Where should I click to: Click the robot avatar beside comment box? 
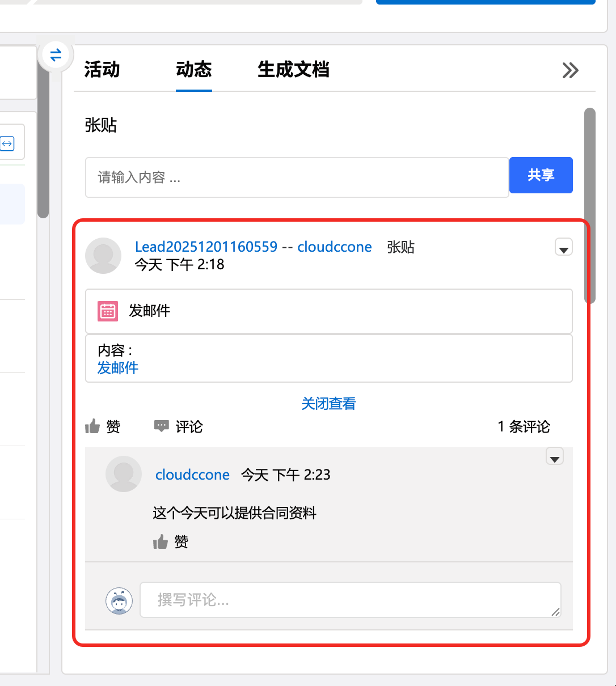119,600
